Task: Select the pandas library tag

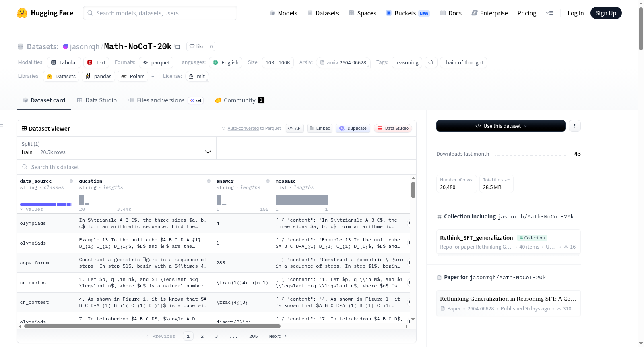Action: pos(99,76)
